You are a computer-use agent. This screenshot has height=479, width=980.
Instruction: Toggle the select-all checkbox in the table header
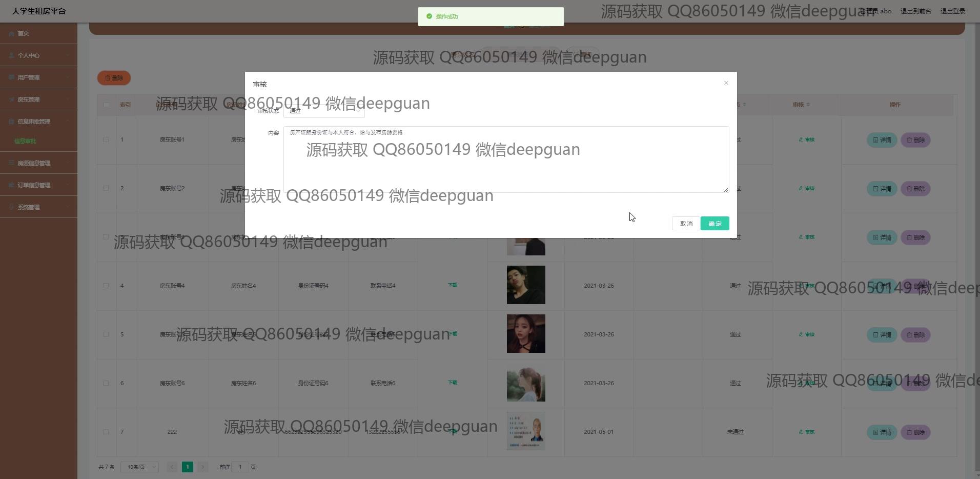106,105
